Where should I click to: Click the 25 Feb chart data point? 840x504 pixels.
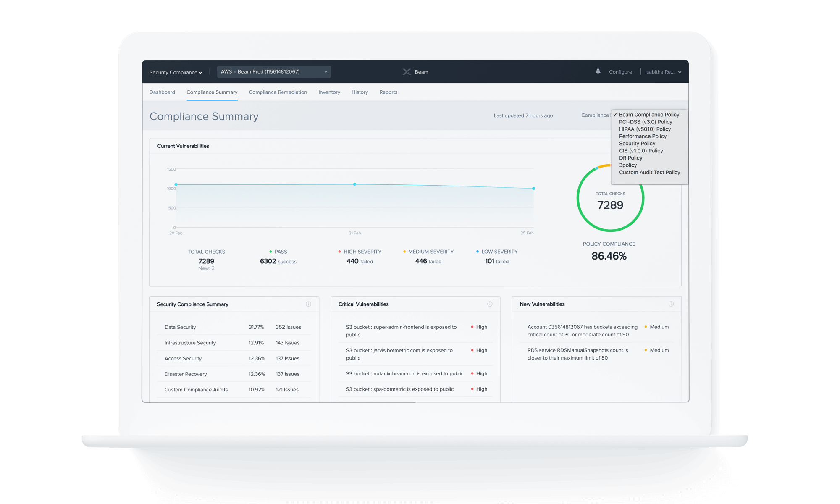click(x=534, y=189)
